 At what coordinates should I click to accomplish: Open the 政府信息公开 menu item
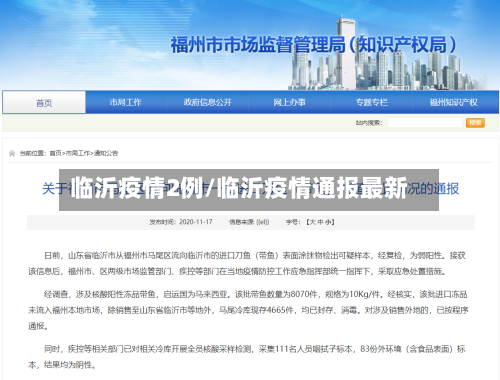207,102
